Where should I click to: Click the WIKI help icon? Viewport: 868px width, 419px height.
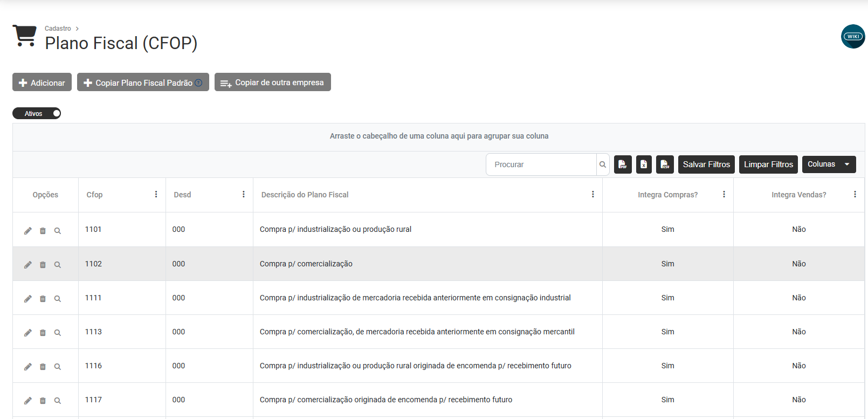click(x=853, y=37)
